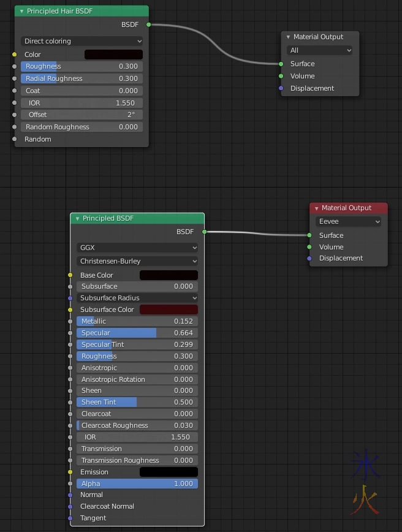The image size is (402, 532).
Task: Click the Subsurface Color swatch
Action: 169,310
